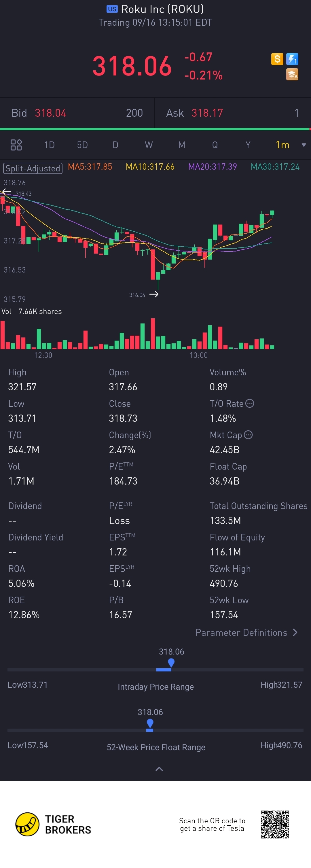This screenshot has height=868, width=311.
Task: Tap the Mkt Cap 42.45B value
Action: pyautogui.click(x=224, y=449)
